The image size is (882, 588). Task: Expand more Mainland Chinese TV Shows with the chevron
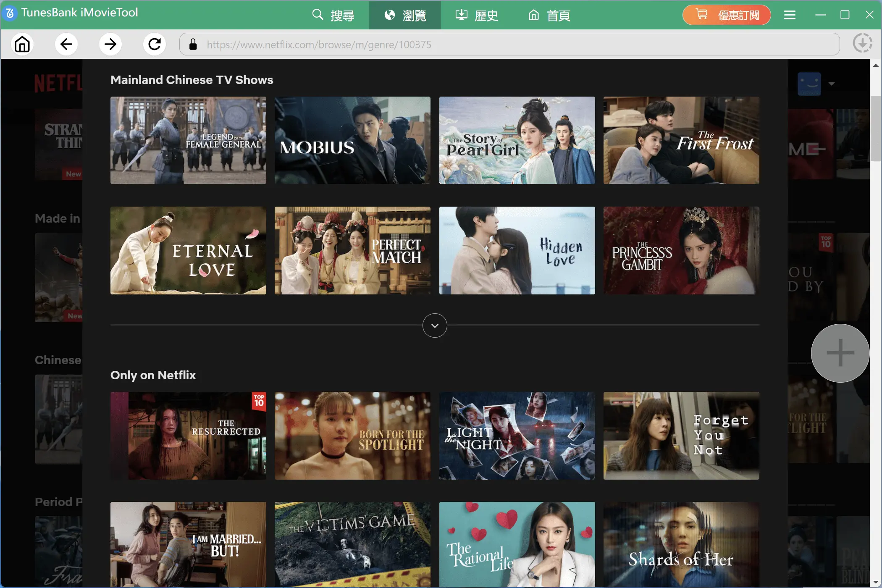[x=434, y=325]
